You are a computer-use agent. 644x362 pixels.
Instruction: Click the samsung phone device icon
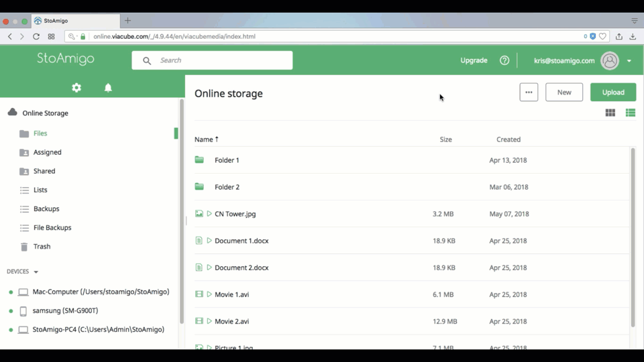(23, 311)
